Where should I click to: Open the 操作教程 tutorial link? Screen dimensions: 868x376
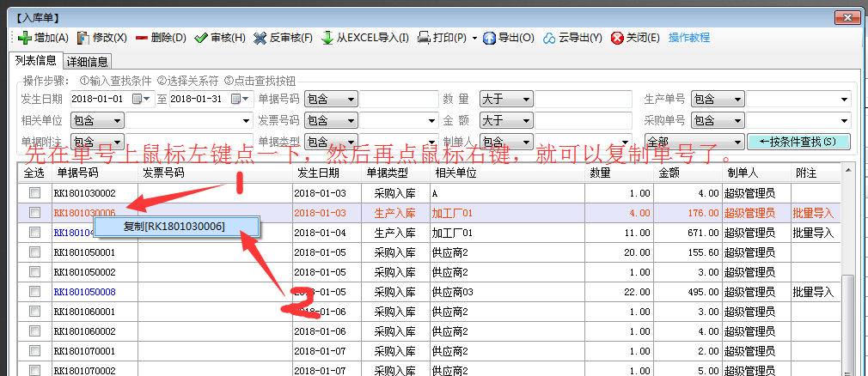689,38
